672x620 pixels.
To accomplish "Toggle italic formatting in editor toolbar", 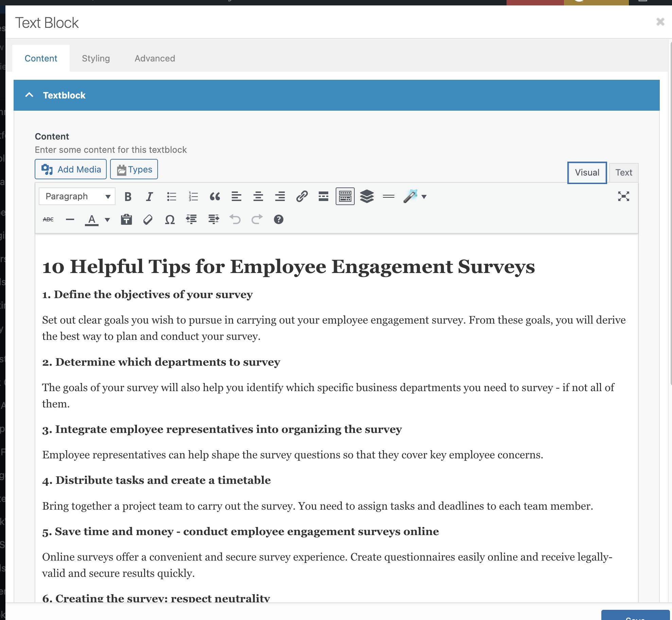I will point(149,197).
